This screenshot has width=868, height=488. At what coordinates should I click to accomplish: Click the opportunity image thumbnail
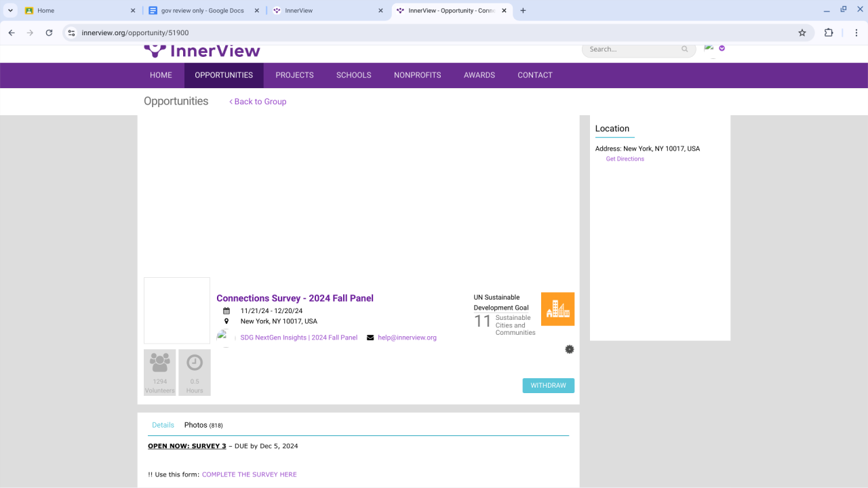click(x=177, y=310)
